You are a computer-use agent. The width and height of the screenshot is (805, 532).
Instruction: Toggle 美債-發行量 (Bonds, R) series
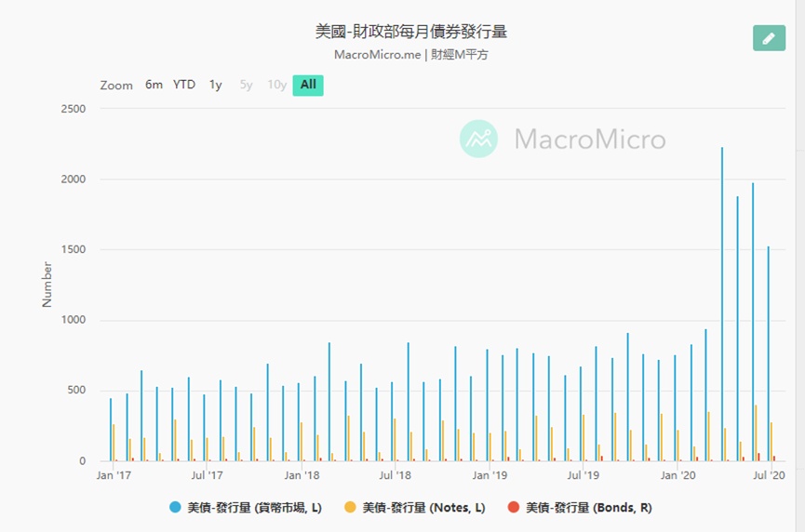point(588,507)
